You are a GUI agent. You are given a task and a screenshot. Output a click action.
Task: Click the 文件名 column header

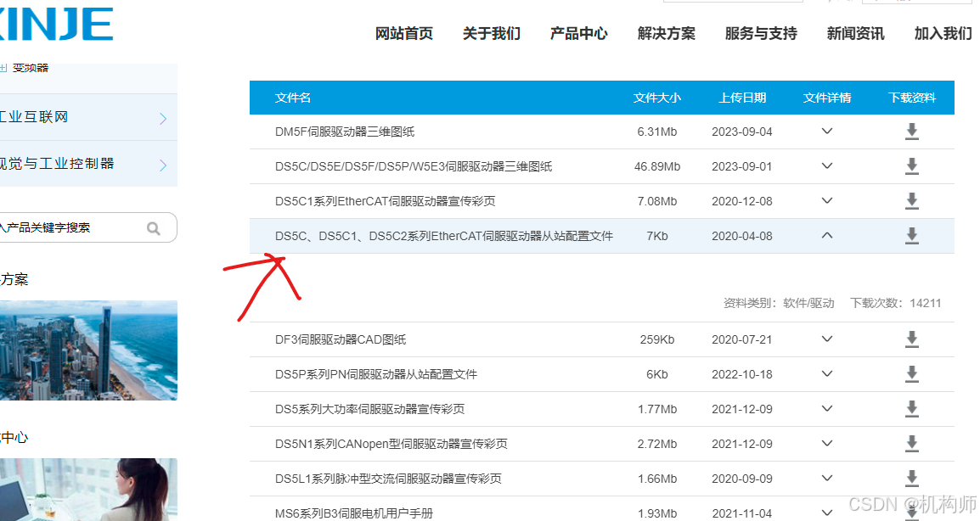coord(292,98)
